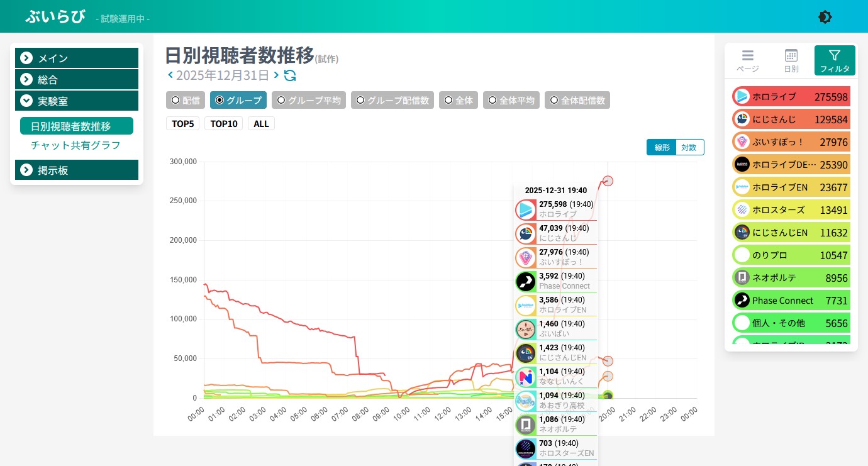Go to previous day arrow
The height and width of the screenshot is (466, 868).
[170, 75]
